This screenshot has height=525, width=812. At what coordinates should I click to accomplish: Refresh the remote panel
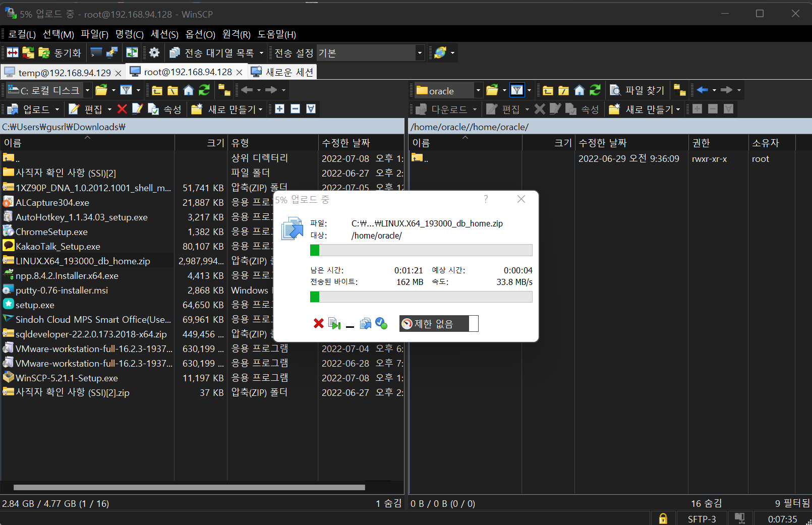pos(595,90)
